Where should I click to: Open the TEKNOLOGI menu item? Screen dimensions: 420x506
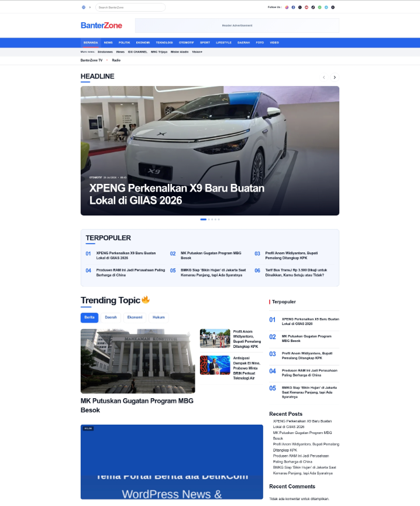pos(164,43)
